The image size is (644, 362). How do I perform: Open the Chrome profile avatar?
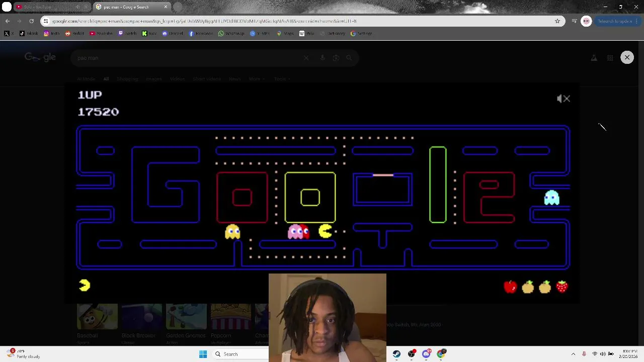point(586,21)
